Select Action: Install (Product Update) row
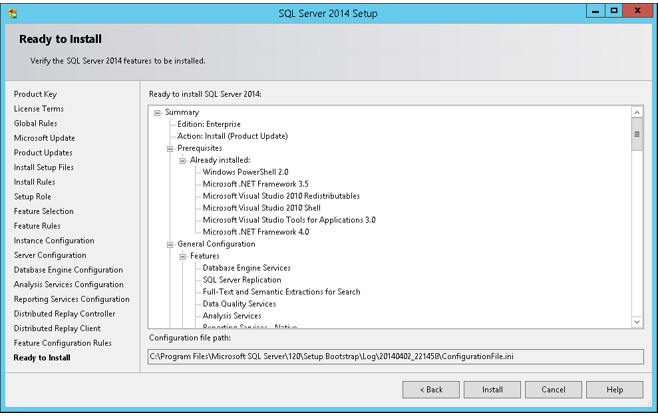Image resolution: width=658 pixels, height=416 pixels. pos(232,136)
